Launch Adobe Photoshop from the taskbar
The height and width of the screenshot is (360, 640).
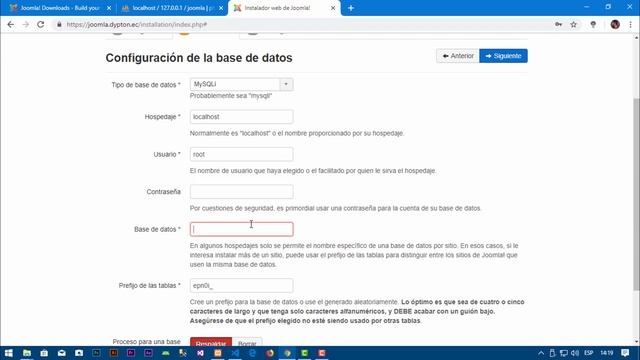(96, 353)
